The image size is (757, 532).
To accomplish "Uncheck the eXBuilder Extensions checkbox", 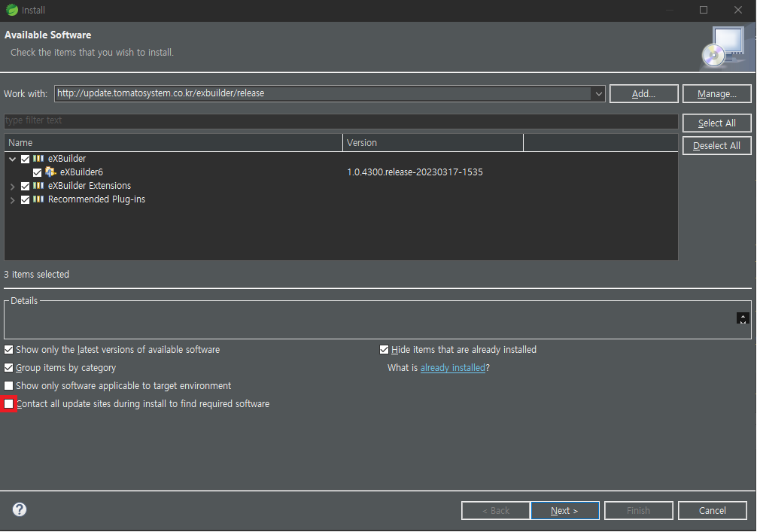I will [x=26, y=186].
